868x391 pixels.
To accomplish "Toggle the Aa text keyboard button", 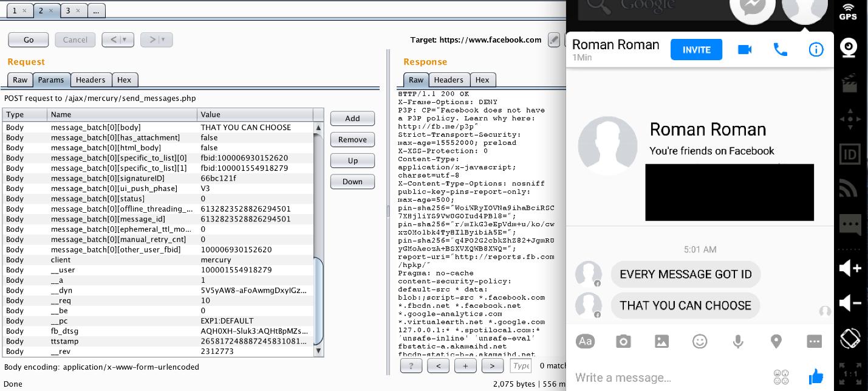I will pos(585,342).
